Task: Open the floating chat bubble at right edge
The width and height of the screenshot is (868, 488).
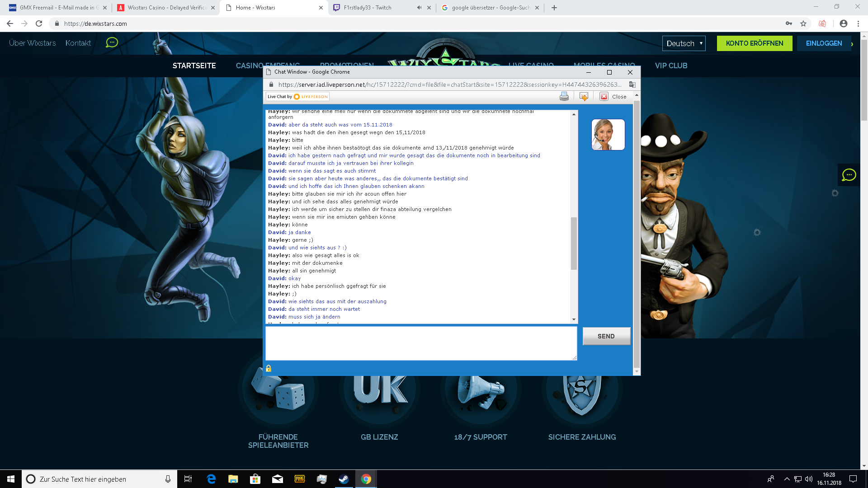Action: pyautogui.click(x=849, y=175)
